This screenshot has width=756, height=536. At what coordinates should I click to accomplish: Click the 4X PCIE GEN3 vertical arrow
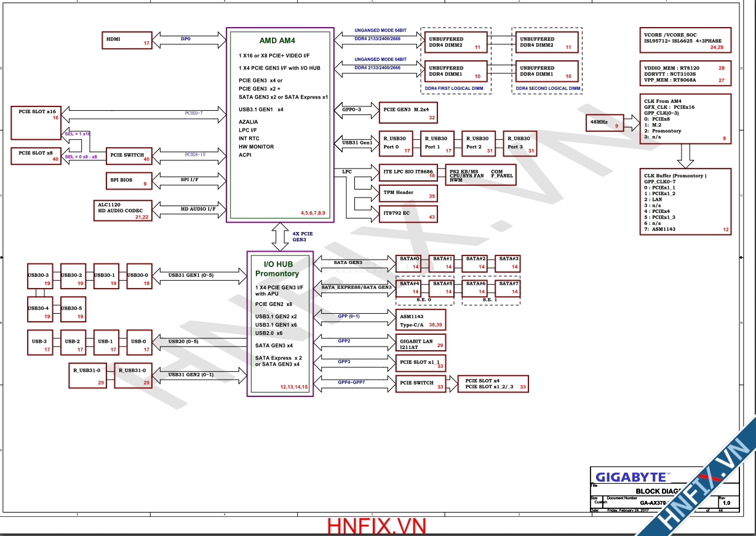point(281,236)
